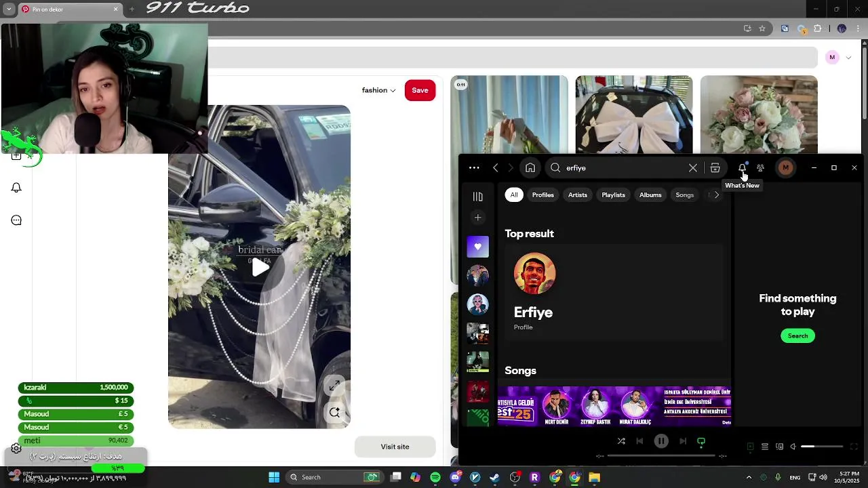Switch to the Pin on dekor Chrome tab
The height and width of the screenshot is (488, 868).
[x=69, y=9]
